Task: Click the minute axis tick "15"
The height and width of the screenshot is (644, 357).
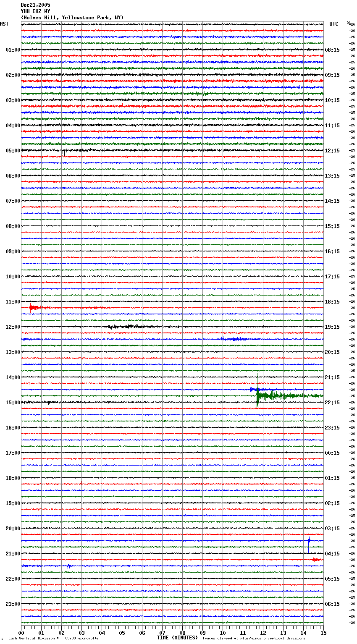Action: pos(323,633)
